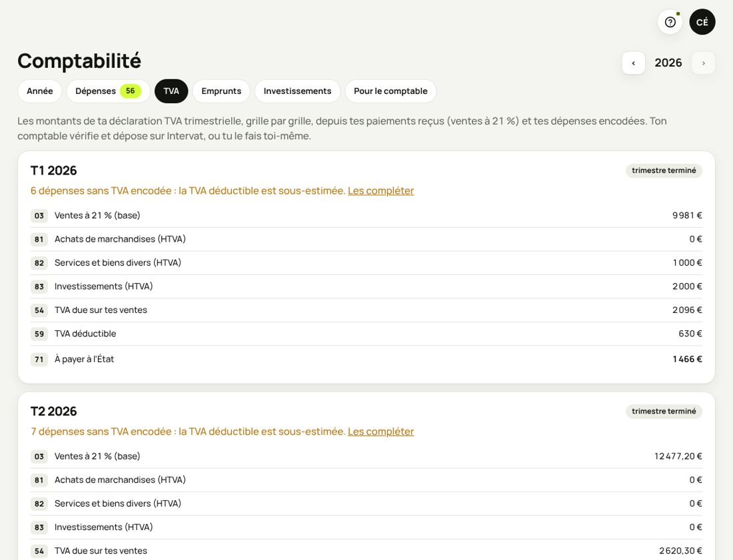Click the 2026 year label
This screenshot has width=733, height=560.
point(668,63)
